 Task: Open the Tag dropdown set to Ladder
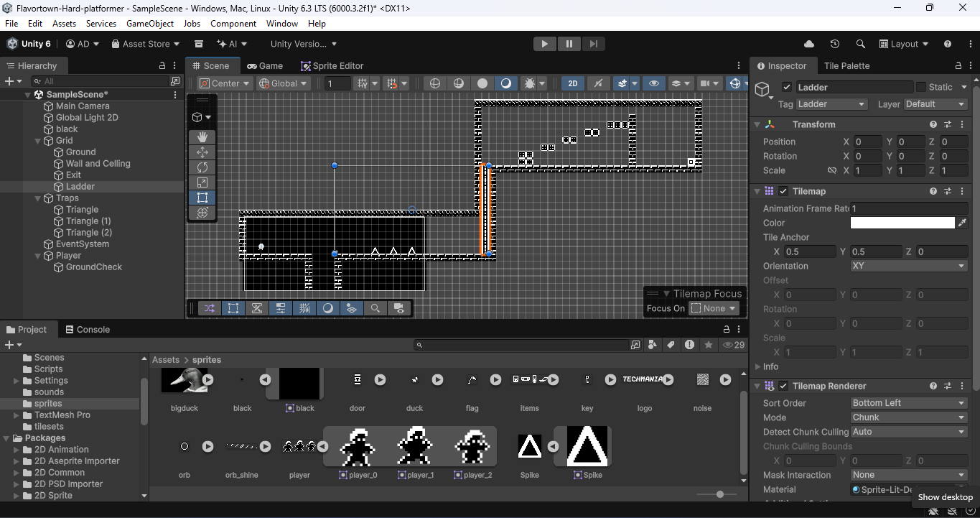pos(831,104)
